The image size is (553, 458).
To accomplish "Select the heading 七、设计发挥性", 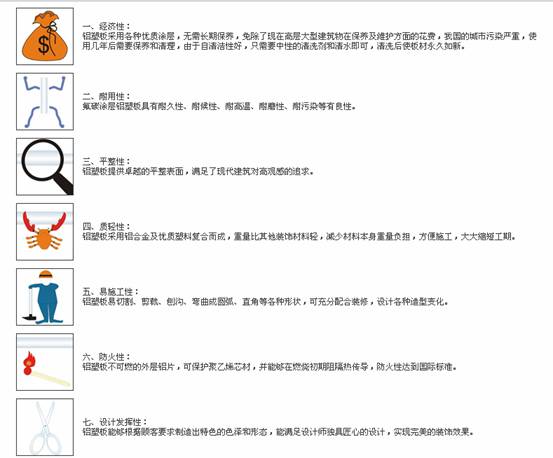I will [115, 422].
